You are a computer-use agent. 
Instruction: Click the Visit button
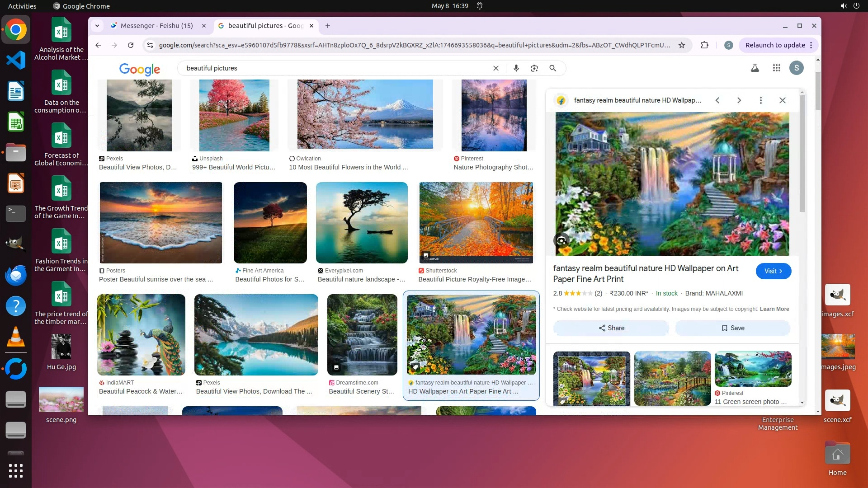pyautogui.click(x=773, y=271)
